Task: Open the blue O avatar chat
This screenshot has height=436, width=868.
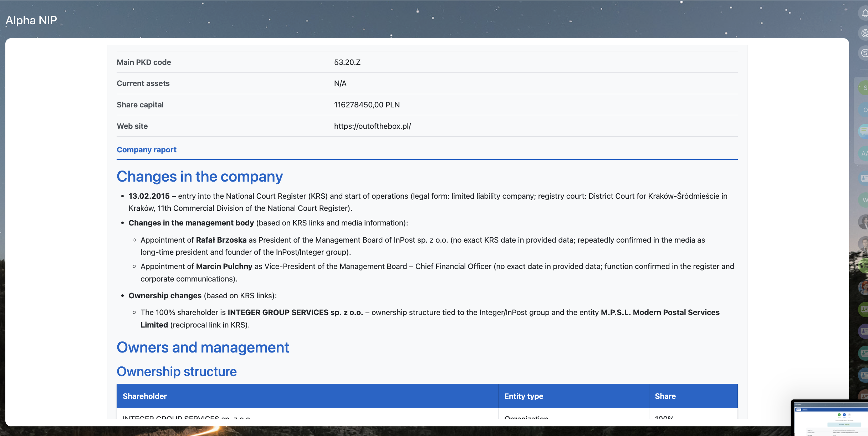Action: (x=864, y=110)
